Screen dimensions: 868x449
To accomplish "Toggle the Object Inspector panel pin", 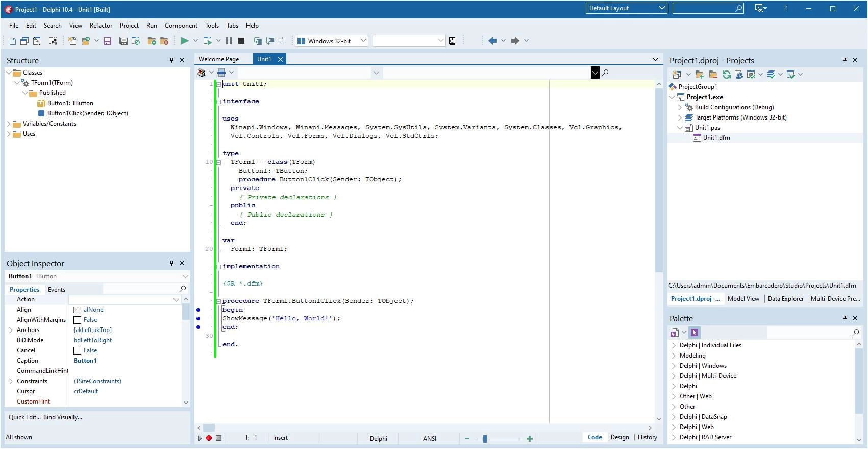I will point(171,263).
